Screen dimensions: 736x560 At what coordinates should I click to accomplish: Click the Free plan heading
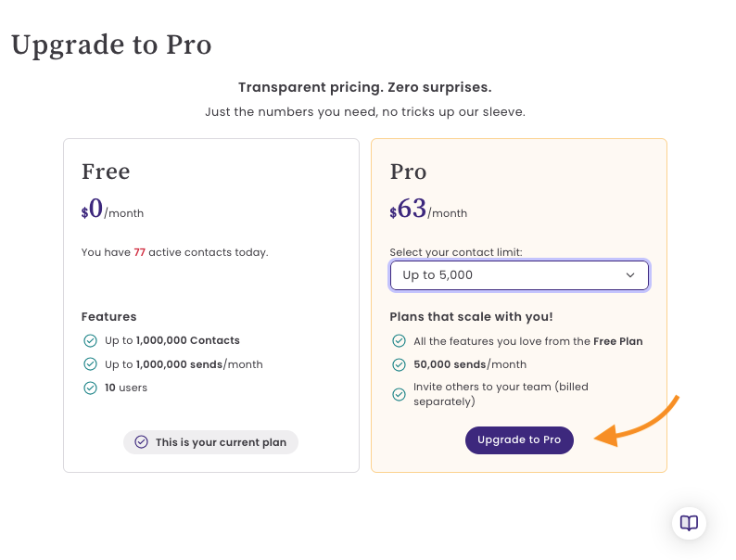[x=106, y=172]
